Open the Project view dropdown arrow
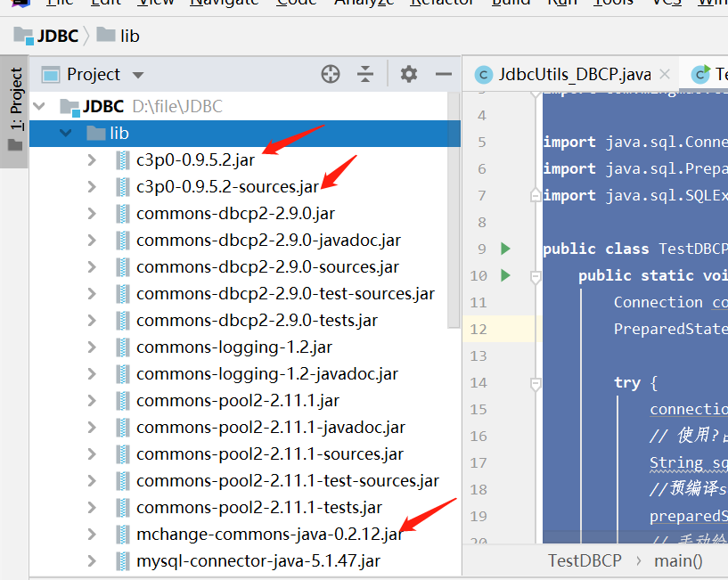 138,75
